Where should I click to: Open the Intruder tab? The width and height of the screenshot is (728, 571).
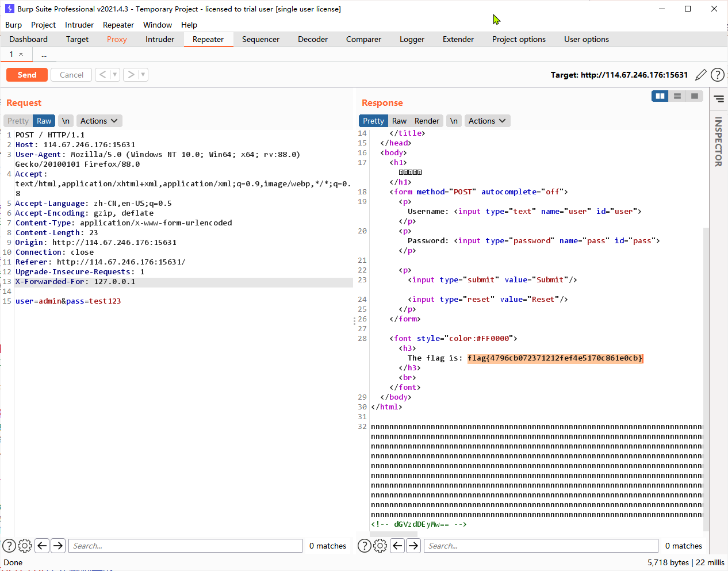pos(160,39)
